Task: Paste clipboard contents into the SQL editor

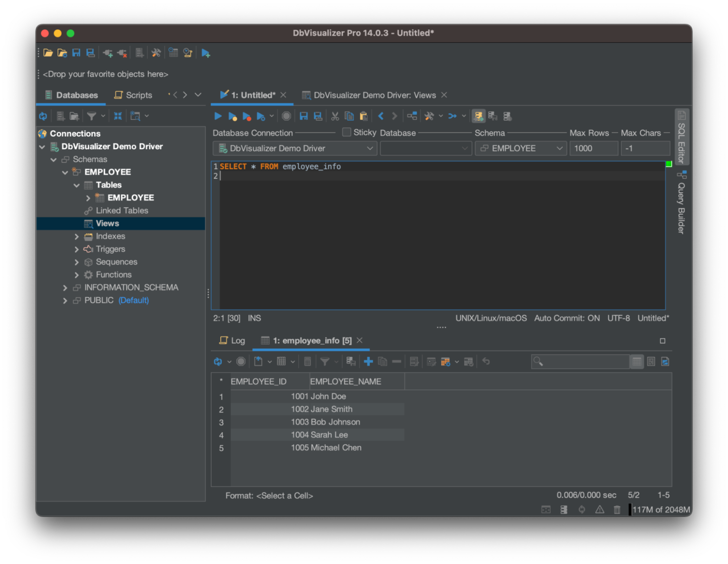Action: (x=364, y=116)
